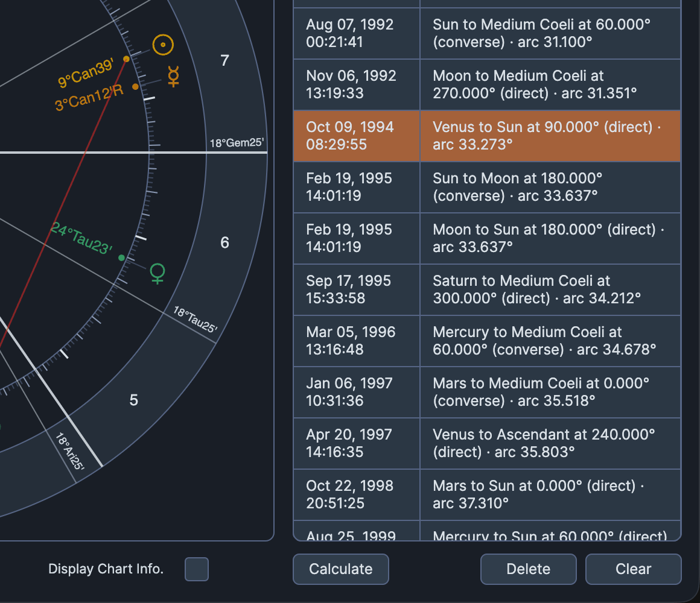The height and width of the screenshot is (603, 700).
Task: Click the Calculate button
Action: point(340,569)
